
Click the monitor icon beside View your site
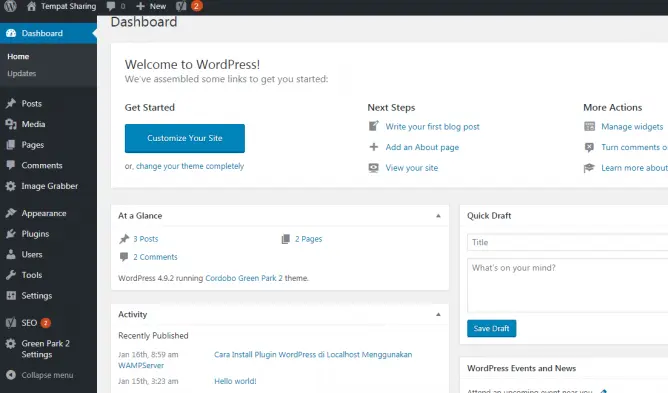374,168
